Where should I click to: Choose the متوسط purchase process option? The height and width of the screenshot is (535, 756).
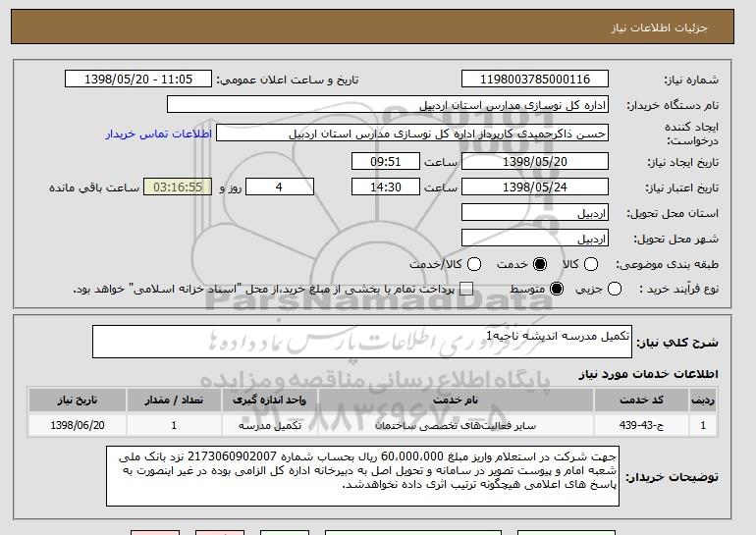557,289
